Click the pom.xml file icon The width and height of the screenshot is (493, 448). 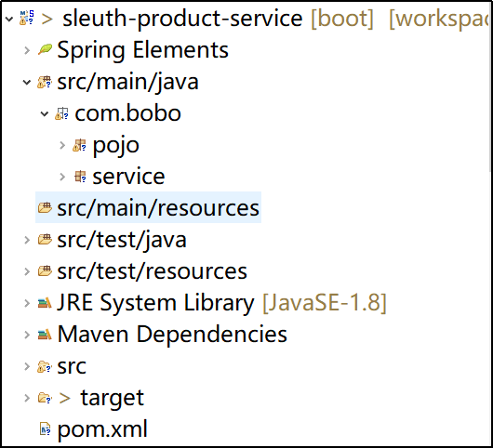tap(45, 428)
